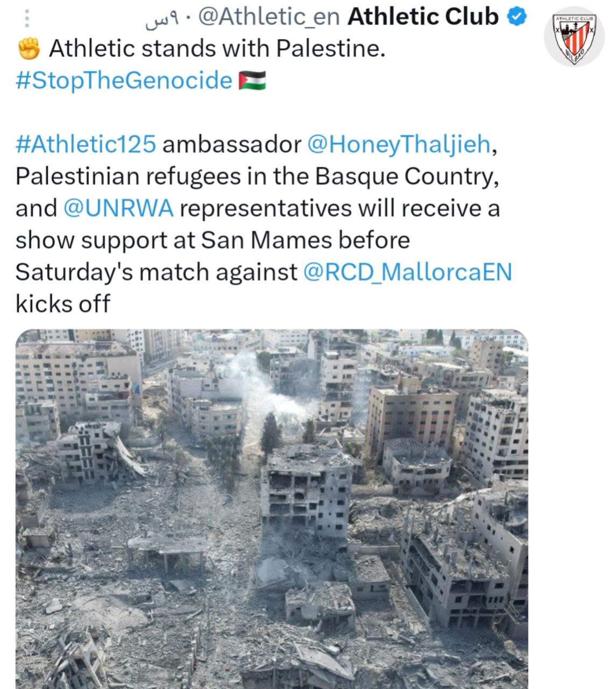
Task: Click the 'Saturday's match against' text
Action: tap(157, 272)
